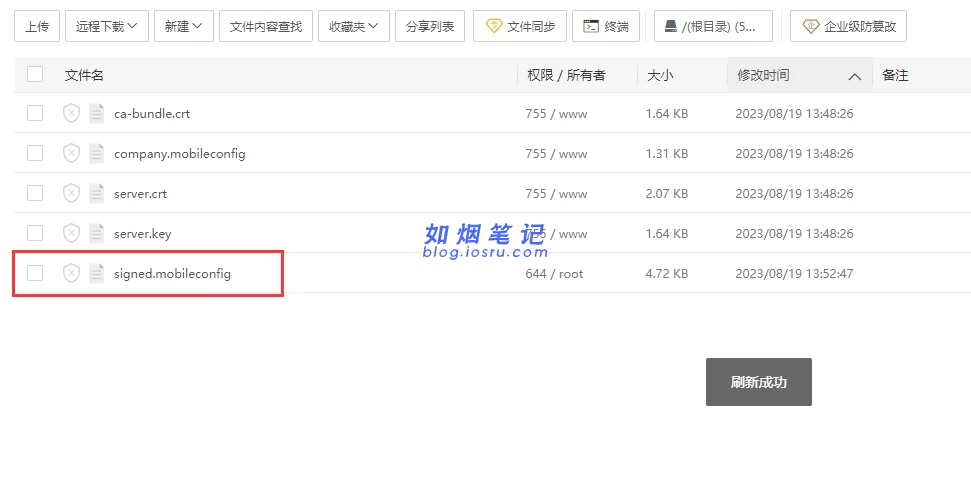
Task: Click the shield icon for signed.mobileconfig
Action: (x=72, y=273)
